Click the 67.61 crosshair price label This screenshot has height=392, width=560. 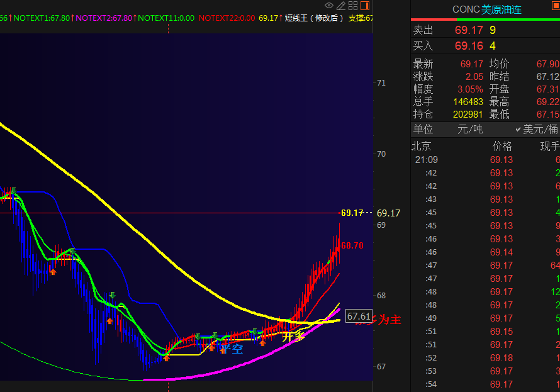[x=359, y=316]
